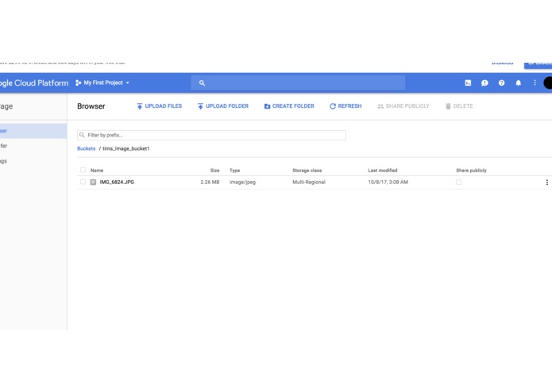Dismiss the free trial banner
This screenshot has width=552, height=392.
(503, 63)
